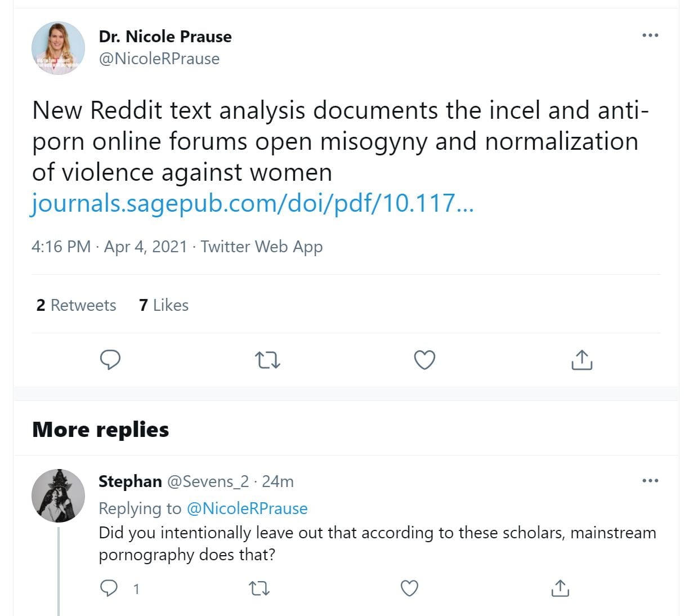The height and width of the screenshot is (616, 689).
Task: View the 2 Retweets list
Action: 76,305
